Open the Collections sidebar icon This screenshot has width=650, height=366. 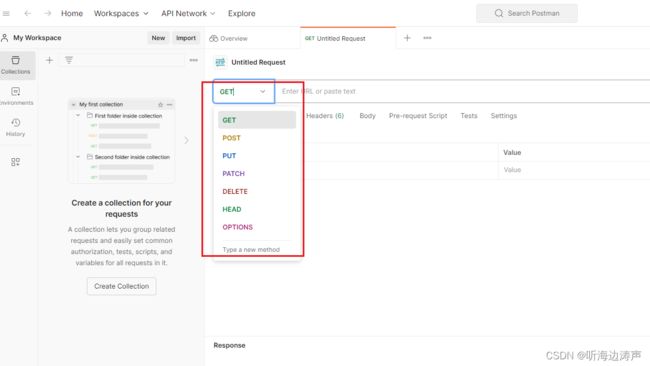16,65
